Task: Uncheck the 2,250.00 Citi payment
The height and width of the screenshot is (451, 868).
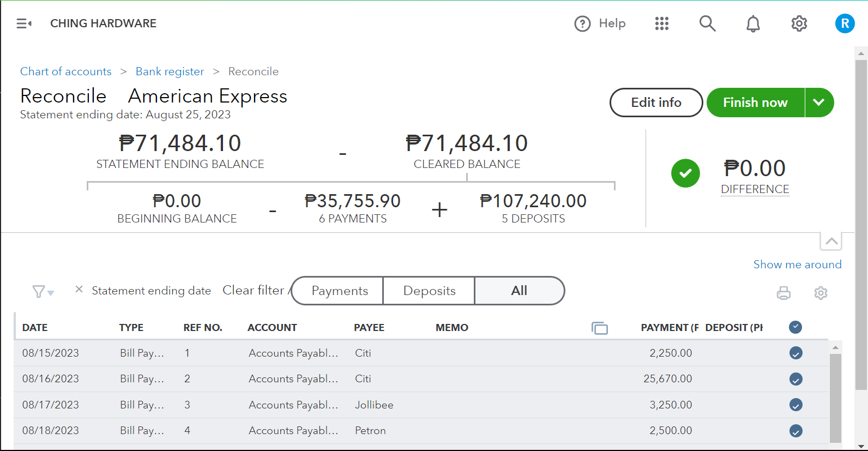Action: click(x=795, y=353)
